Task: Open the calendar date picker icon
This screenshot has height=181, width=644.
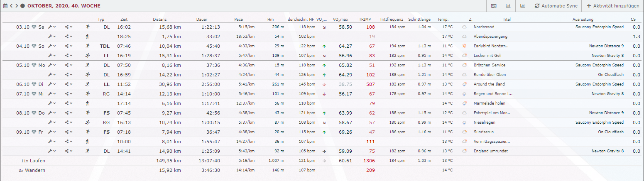Action: (x=5, y=6)
